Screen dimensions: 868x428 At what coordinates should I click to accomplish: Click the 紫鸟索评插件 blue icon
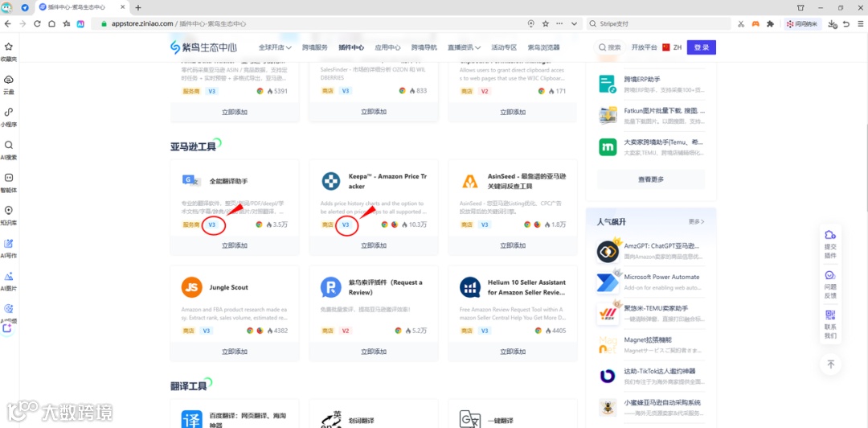(x=331, y=287)
